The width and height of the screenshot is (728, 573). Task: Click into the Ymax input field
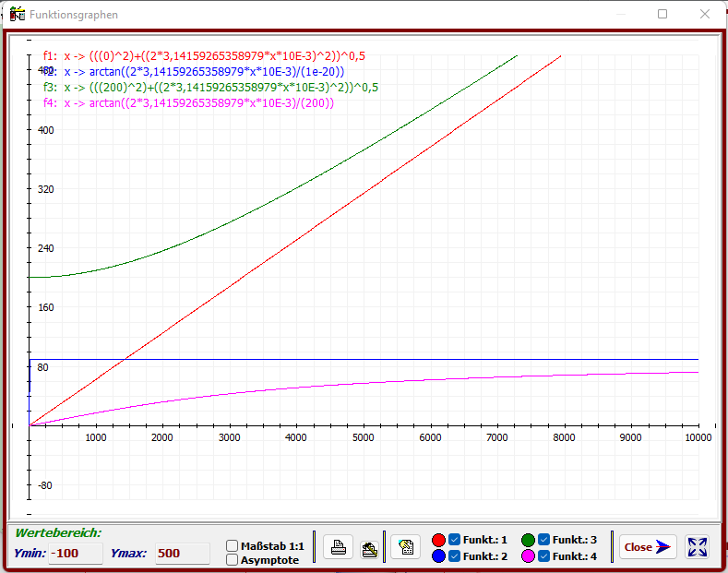coord(181,554)
